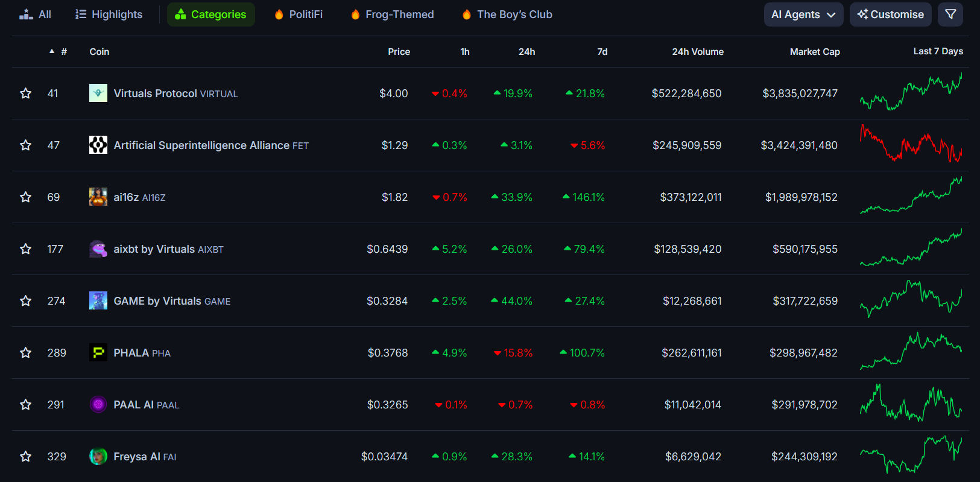980x482 pixels.
Task: Click the aixbt coin logo
Action: point(98,249)
